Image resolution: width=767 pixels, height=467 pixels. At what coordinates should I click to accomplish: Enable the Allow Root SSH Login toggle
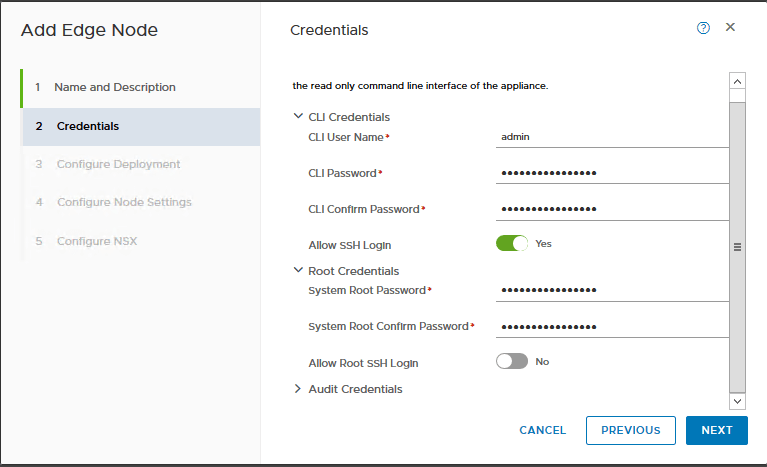pyautogui.click(x=512, y=361)
